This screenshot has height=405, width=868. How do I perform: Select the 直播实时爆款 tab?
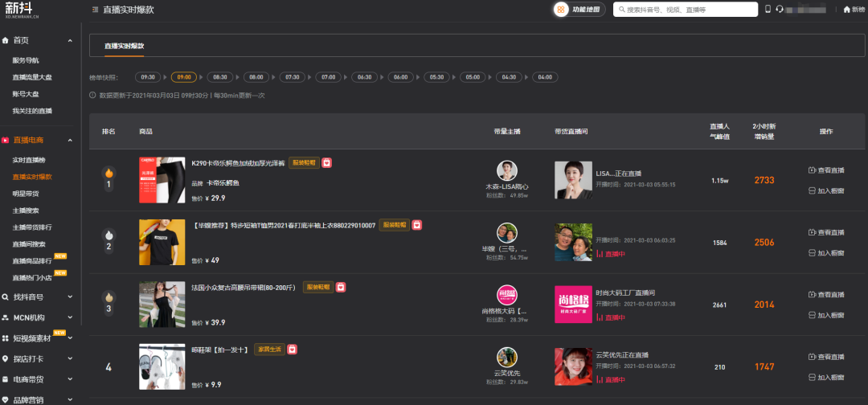[125, 47]
